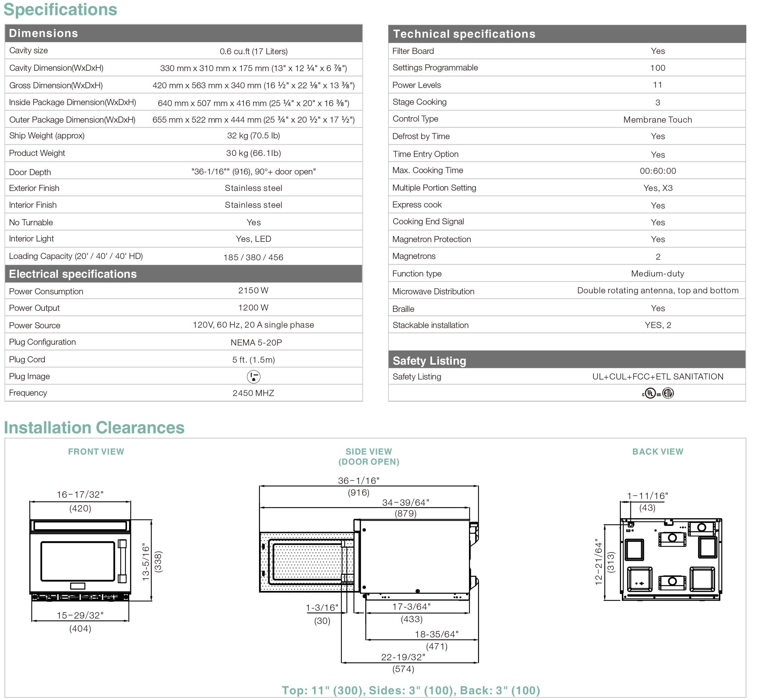
Task: Click the FRONT VIEW label
Action: pos(96,452)
